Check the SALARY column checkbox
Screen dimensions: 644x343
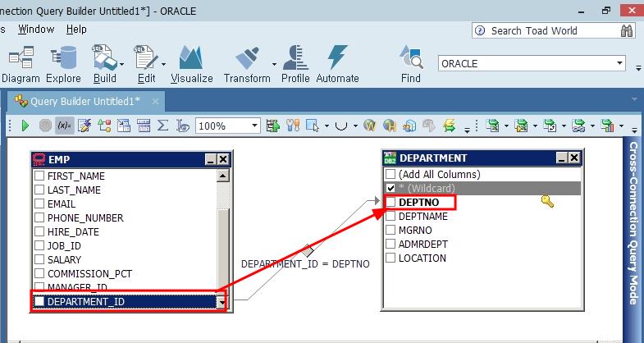coord(39,260)
